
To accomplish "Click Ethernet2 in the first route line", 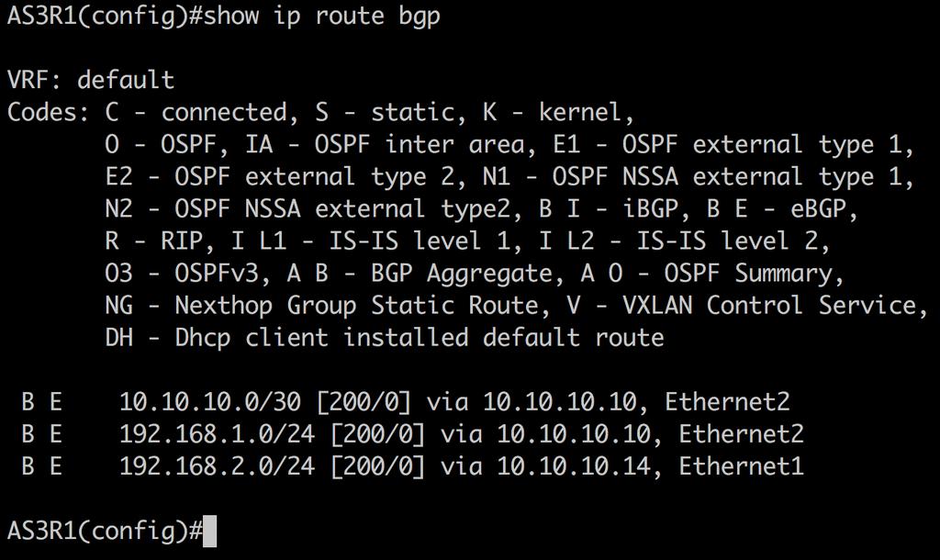I will (727, 402).
